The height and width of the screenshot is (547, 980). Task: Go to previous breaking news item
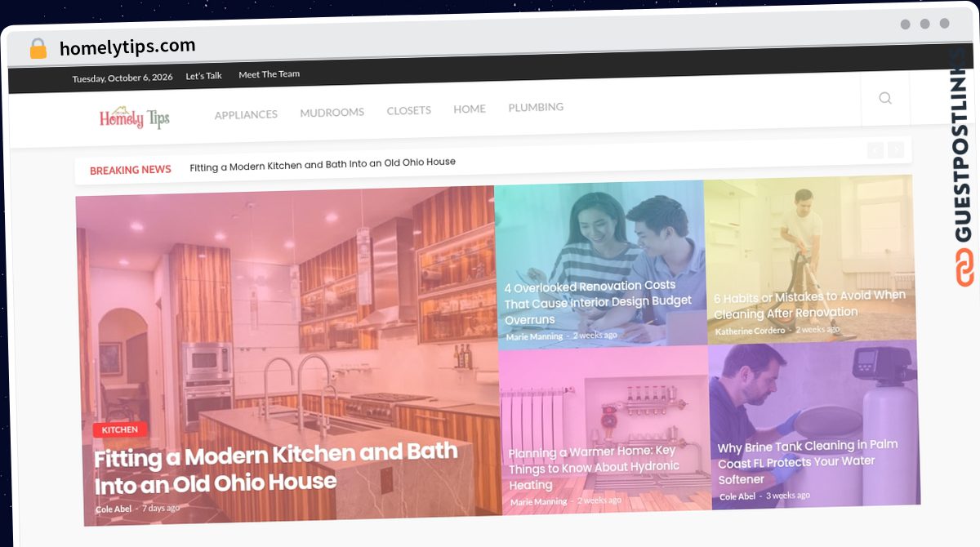pyautogui.click(x=875, y=150)
